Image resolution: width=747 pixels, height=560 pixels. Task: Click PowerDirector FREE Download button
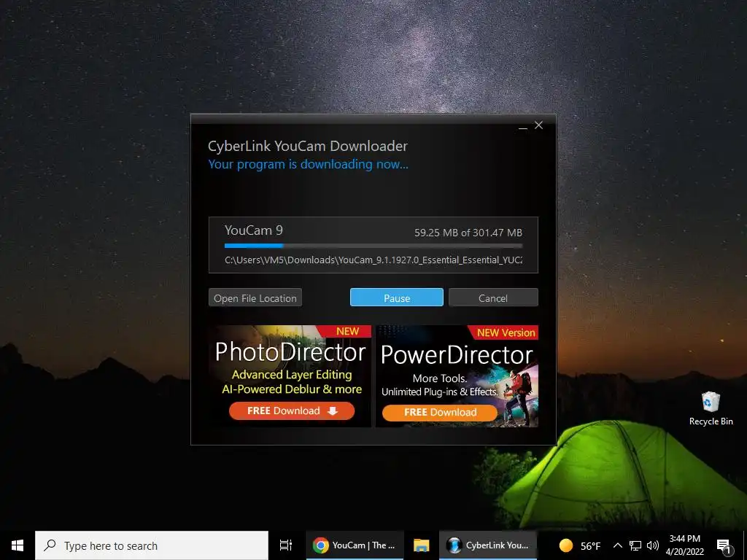point(440,413)
